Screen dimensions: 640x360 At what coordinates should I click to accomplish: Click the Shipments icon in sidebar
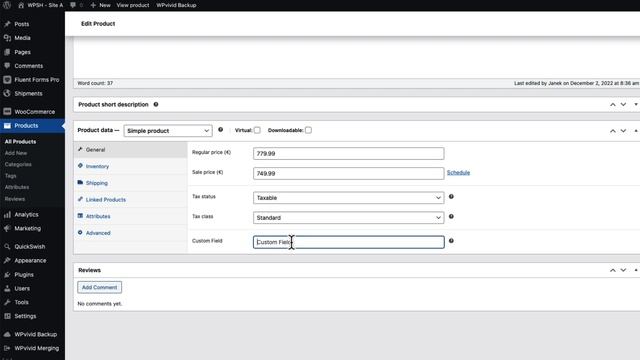click(7, 93)
